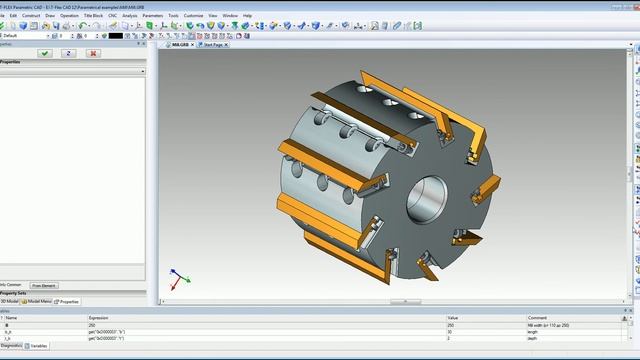Click the comment cell reading length
Image resolution: width=640 pixels, height=360 pixels.
coord(573,332)
